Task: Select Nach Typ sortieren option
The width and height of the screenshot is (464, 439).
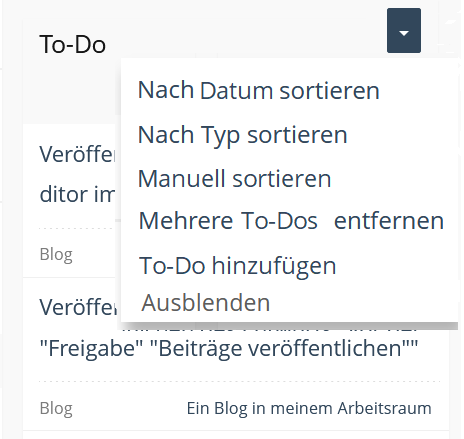Action: 243,135
